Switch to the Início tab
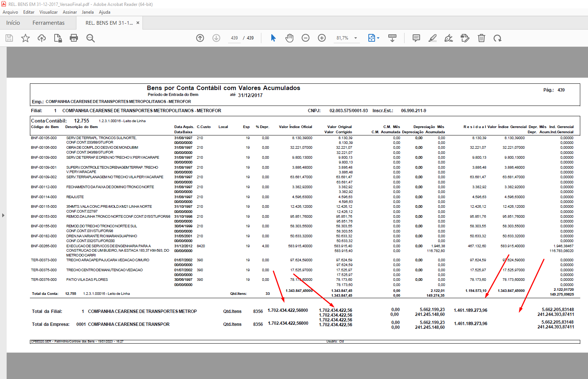The width and height of the screenshot is (588, 379). click(13, 23)
